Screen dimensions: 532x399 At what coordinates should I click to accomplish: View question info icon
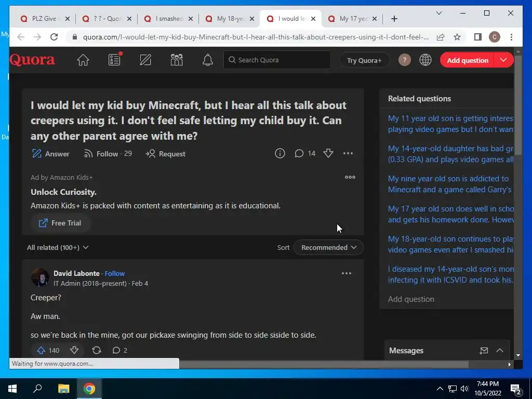point(280,153)
